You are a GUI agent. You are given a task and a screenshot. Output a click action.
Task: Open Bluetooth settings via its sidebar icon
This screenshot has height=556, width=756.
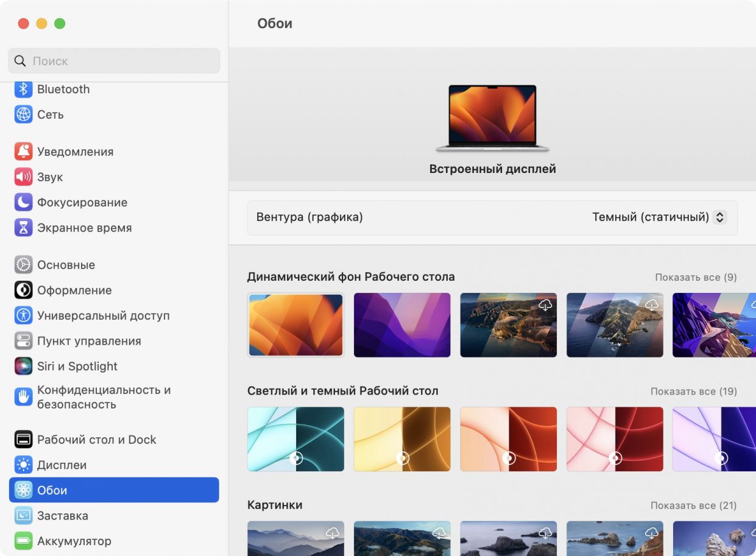[x=23, y=90]
